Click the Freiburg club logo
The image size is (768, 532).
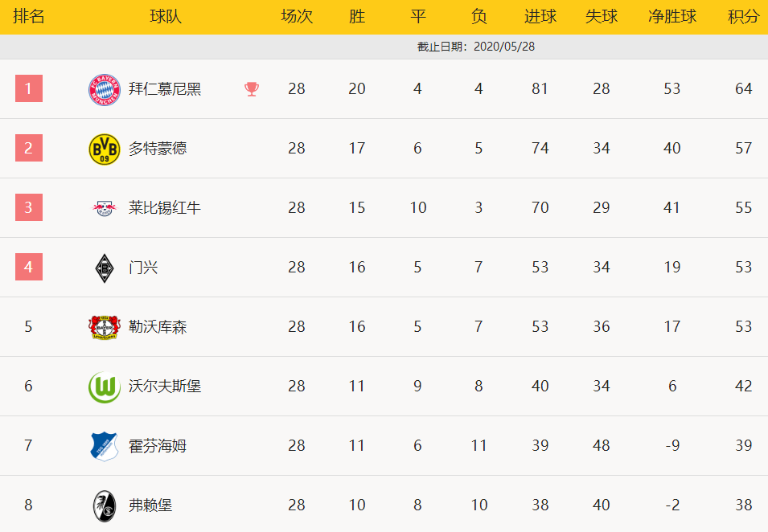click(105, 506)
